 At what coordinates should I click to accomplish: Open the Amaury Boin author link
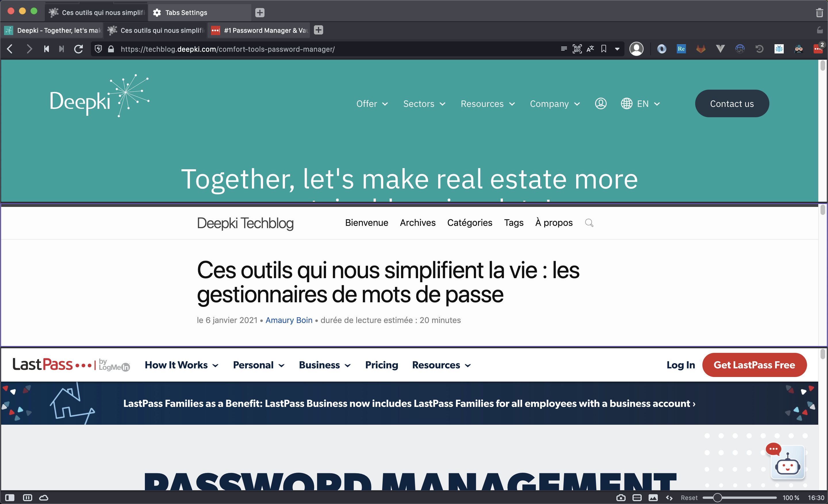289,320
